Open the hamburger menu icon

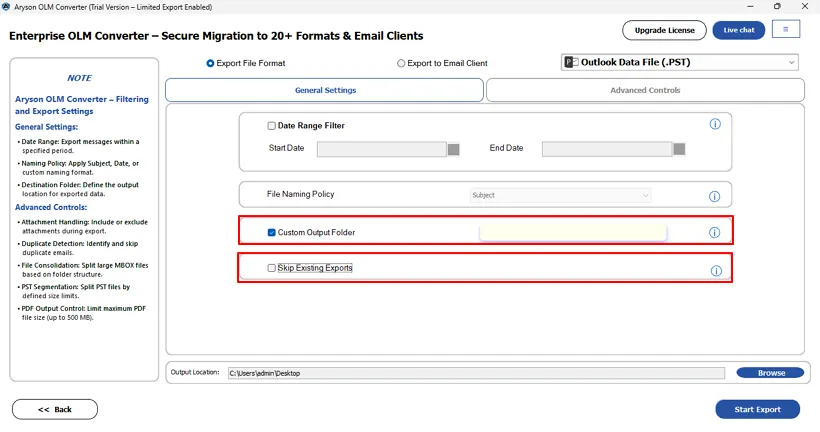pos(785,30)
